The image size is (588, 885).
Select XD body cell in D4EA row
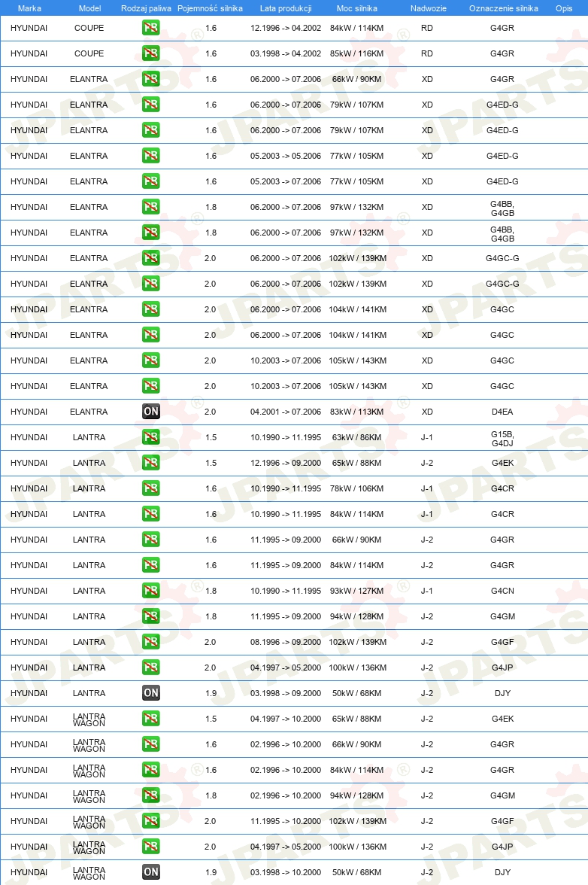[x=427, y=412]
